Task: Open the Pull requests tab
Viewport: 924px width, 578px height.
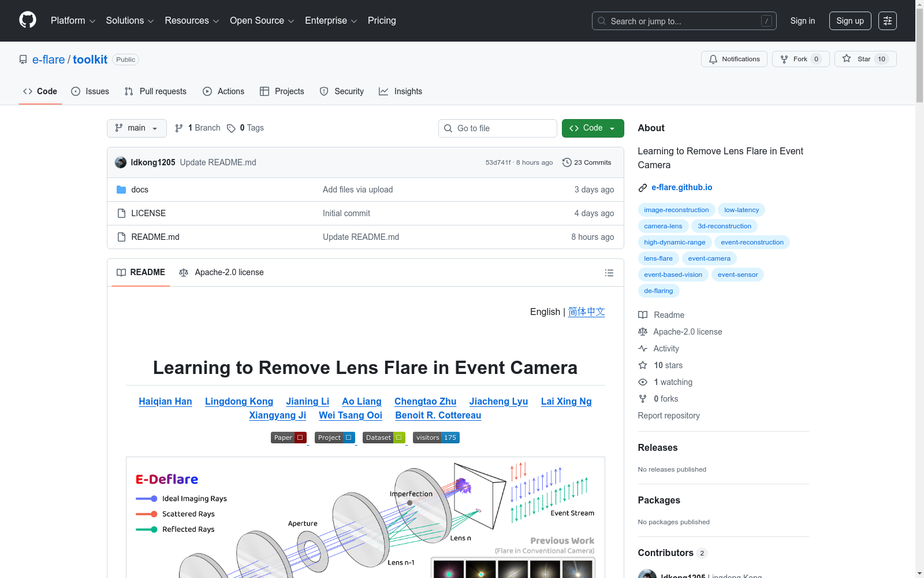Action: [155, 91]
